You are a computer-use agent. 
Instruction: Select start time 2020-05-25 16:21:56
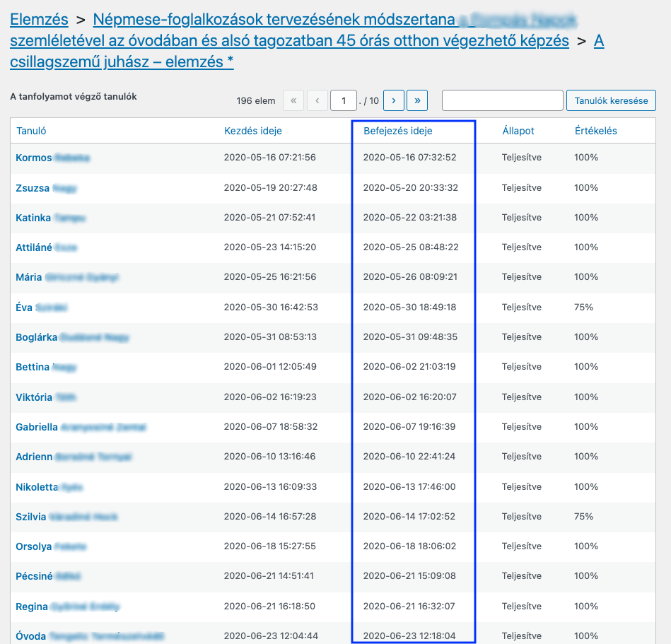(x=270, y=277)
